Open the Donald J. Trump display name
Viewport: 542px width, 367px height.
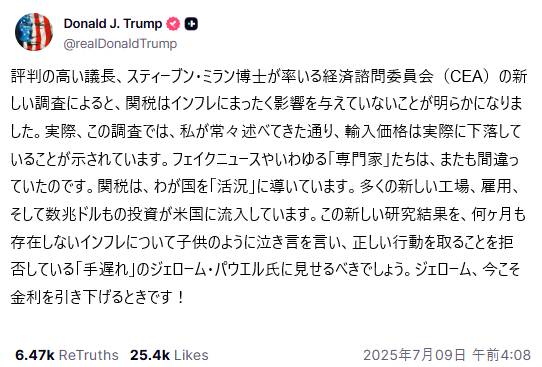click(x=113, y=24)
